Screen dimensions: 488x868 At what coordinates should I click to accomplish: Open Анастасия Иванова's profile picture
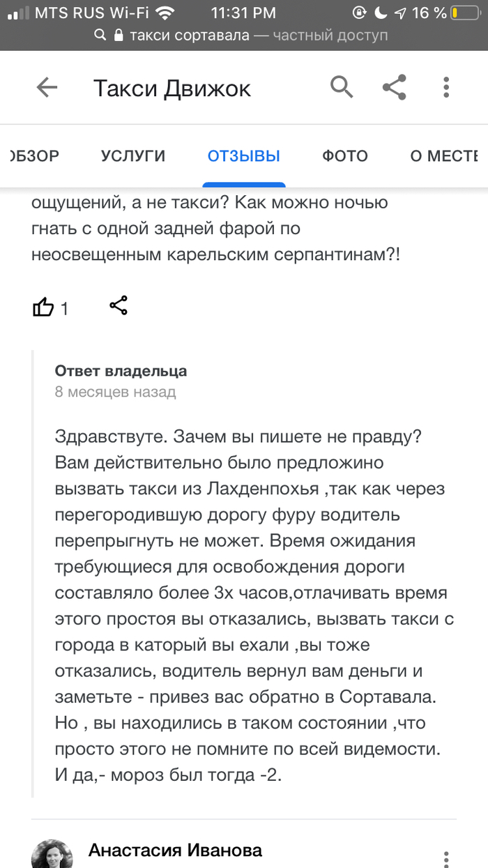[x=54, y=853]
